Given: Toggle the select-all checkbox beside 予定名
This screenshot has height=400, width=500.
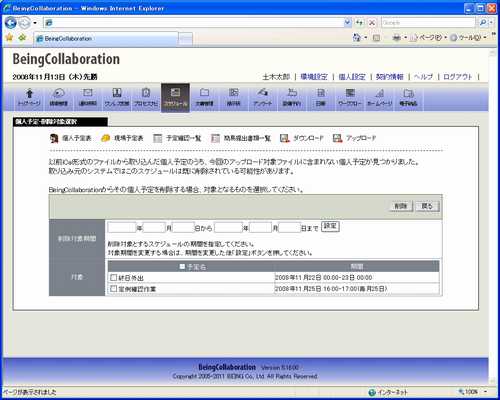Looking at the screenshot, I should [x=182, y=267].
